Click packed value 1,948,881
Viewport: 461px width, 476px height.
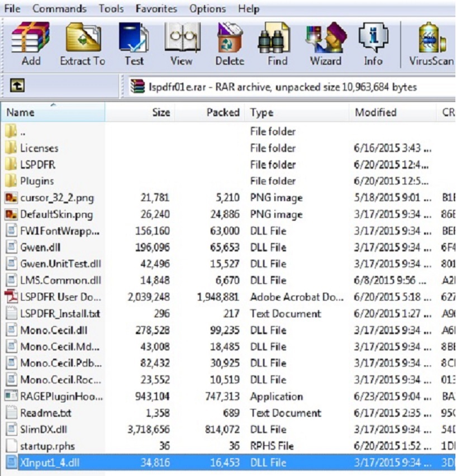coord(218,297)
